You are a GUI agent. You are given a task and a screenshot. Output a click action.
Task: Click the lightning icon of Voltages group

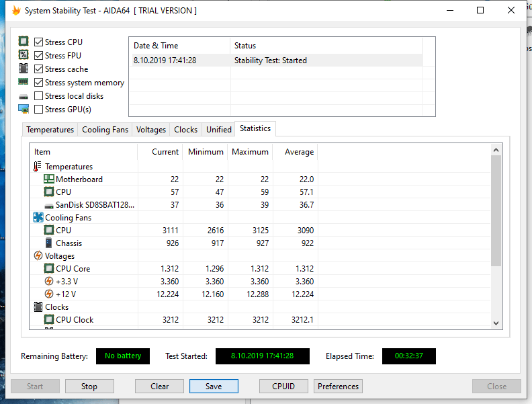click(x=38, y=255)
